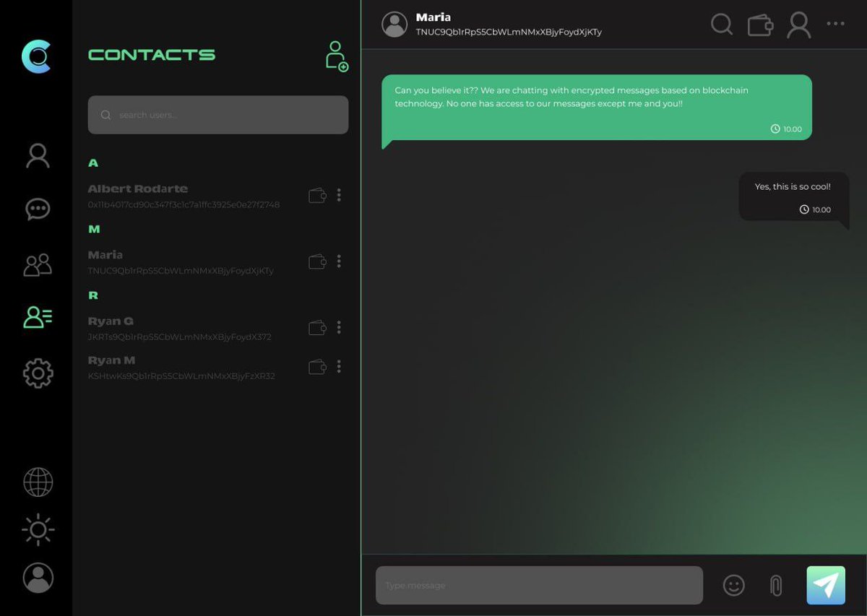This screenshot has width=867, height=616.
Task: Click the wallet icon beside Ryan M
Action: [x=316, y=366]
